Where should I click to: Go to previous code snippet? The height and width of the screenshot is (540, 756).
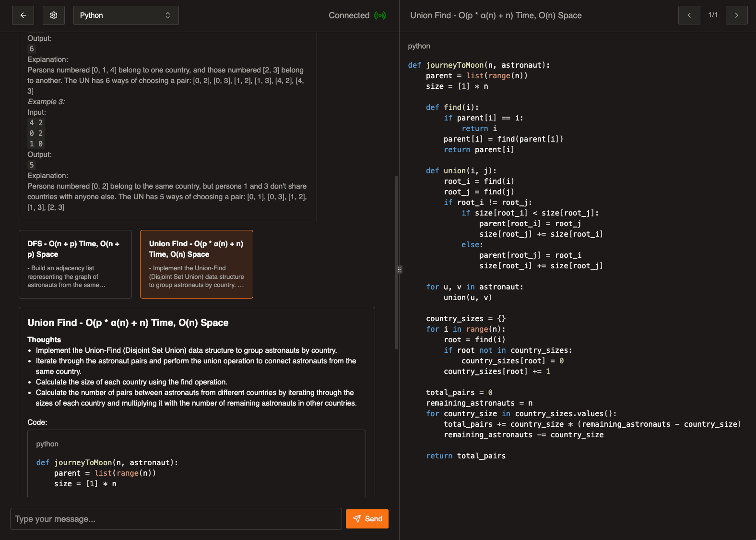tap(689, 15)
